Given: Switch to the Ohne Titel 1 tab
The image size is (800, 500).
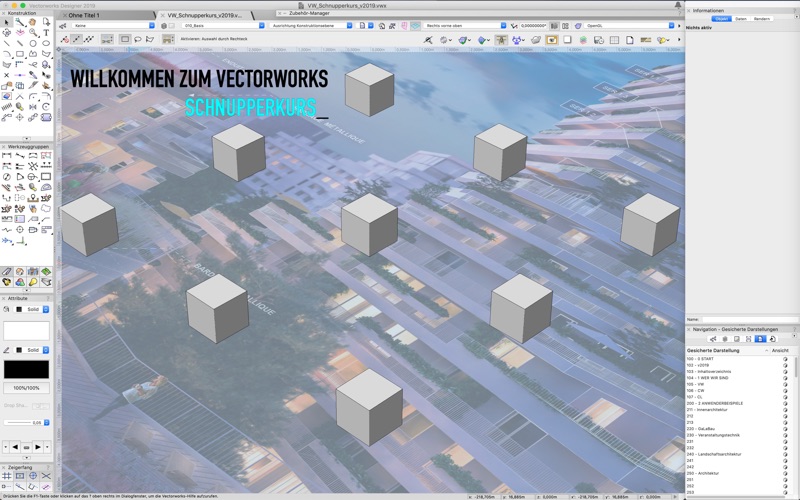Looking at the screenshot, I should click(x=84, y=15).
